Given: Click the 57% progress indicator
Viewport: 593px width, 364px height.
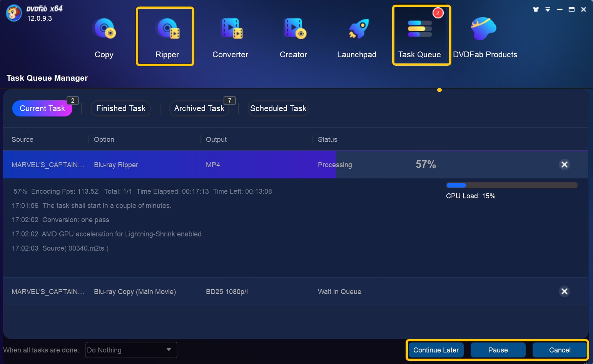Looking at the screenshot, I should click(x=426, y=165).
